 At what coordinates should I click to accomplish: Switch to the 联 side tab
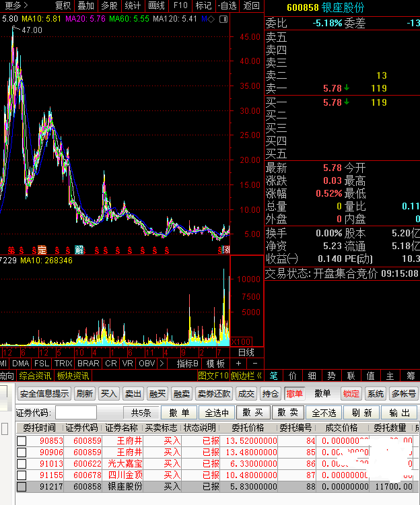pos(351,376)
